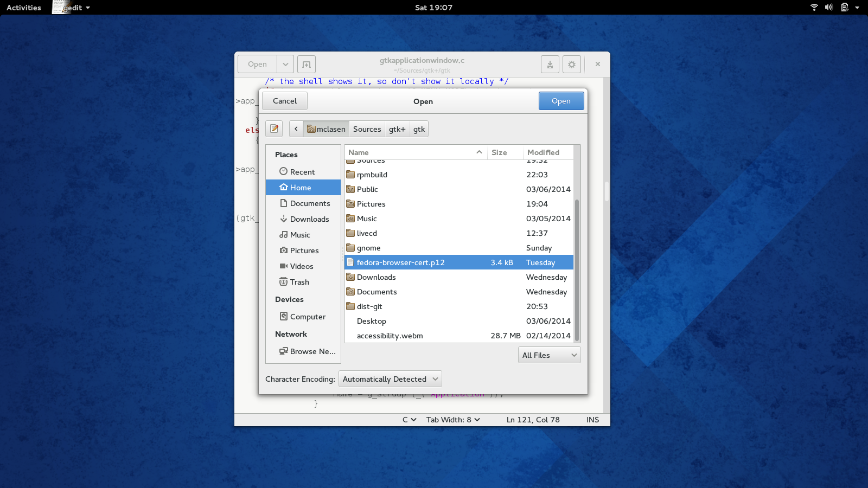This screenshot has height=488, width=868.
Task: Open the Activities menu
Action: (x=23, y=8)
